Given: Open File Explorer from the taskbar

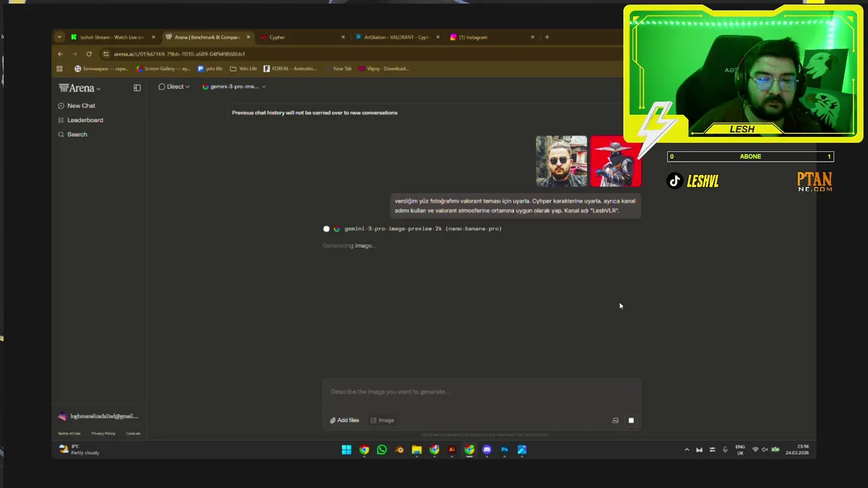Looking at the screenshot, I should [x=417, y=449].
